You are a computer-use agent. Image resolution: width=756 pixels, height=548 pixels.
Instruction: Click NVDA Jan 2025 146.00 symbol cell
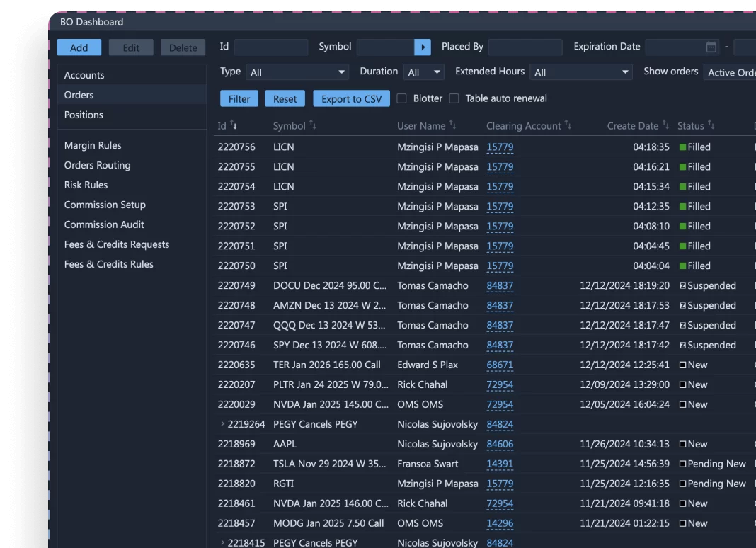[x=331, y=503]
